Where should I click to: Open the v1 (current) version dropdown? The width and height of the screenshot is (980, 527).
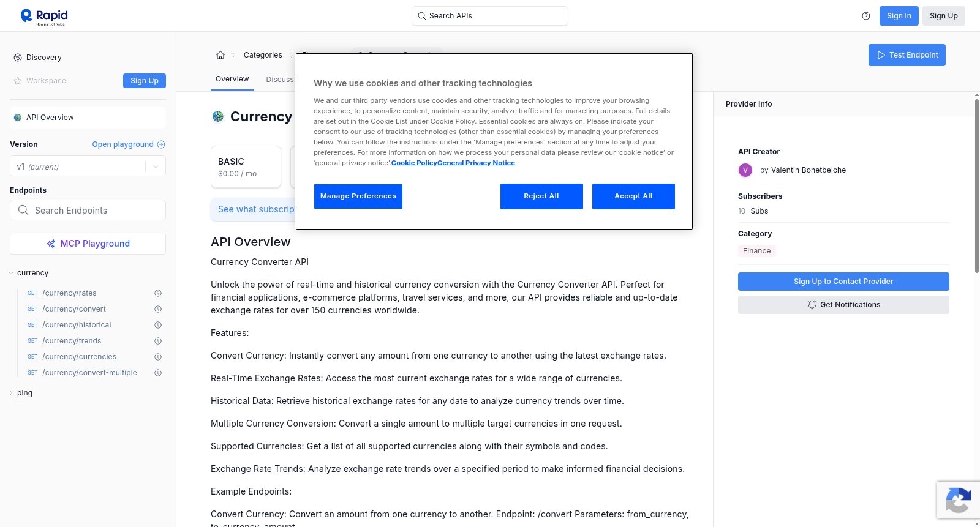pos(88,166)
